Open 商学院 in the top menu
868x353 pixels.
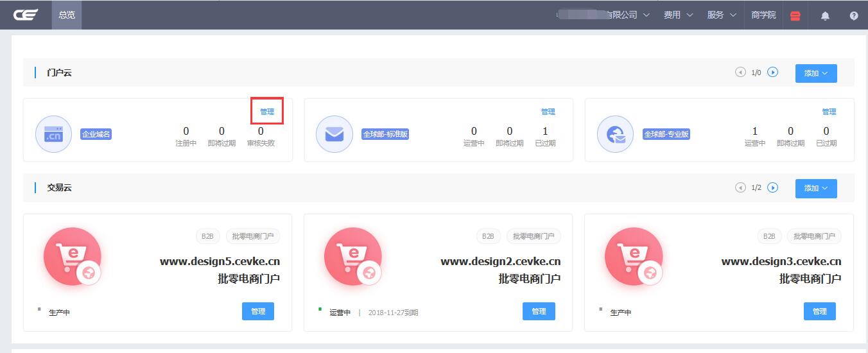[763, 15]
